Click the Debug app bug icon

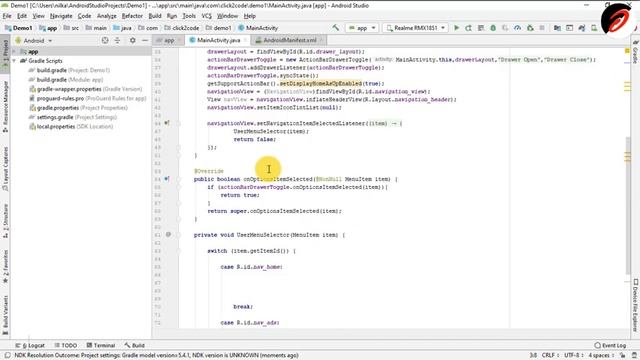point(493,28)
